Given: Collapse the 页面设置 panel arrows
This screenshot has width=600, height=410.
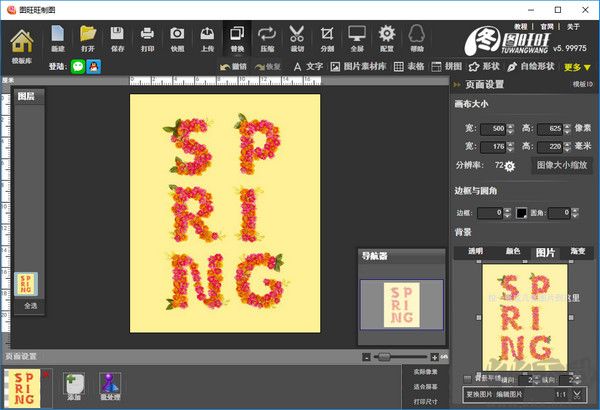Looking at the screenshot, I should [x=458, y=85].
